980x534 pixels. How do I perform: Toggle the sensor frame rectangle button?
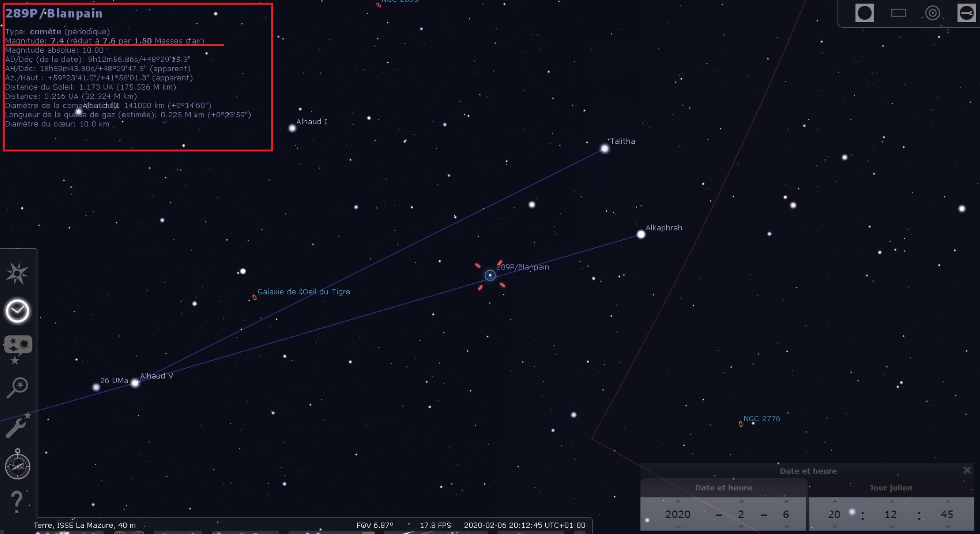coord(899,13)
